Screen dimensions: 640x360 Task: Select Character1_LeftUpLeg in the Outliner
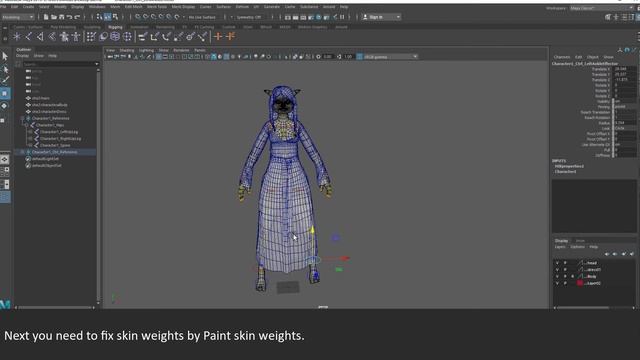coord(59,132)
